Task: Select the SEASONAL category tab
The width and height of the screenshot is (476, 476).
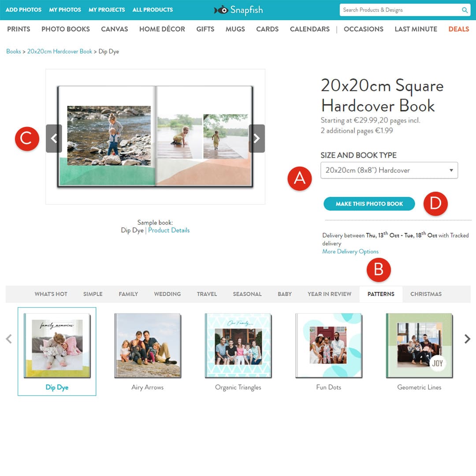Action: [x=247, y=294]
